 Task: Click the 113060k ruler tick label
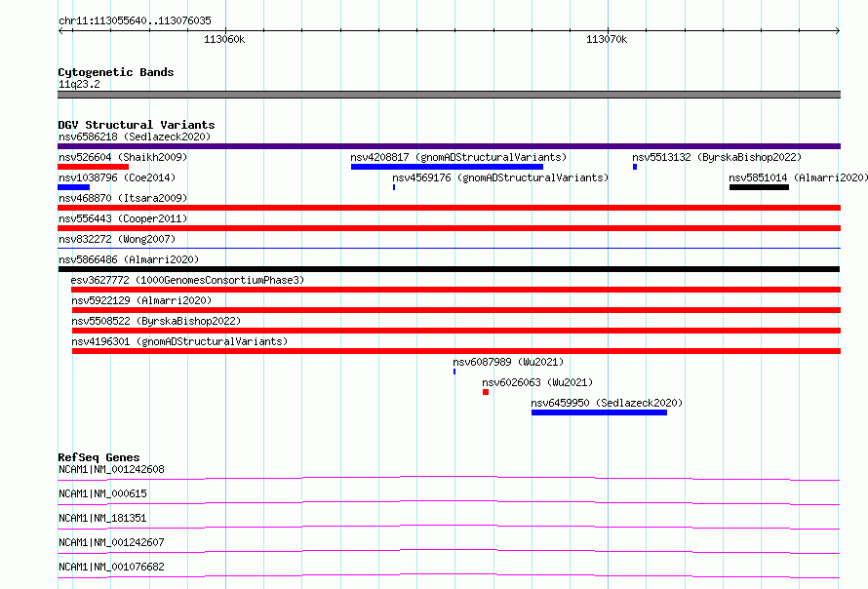coord(224,39)
